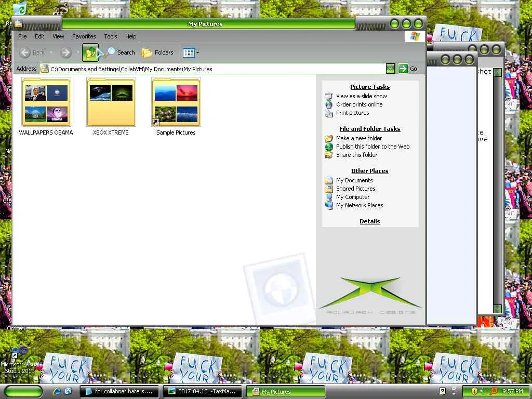Click the folder icon in the address bar
The height and width of the screenshot is (399, 532).
click(x=45, y=69)
